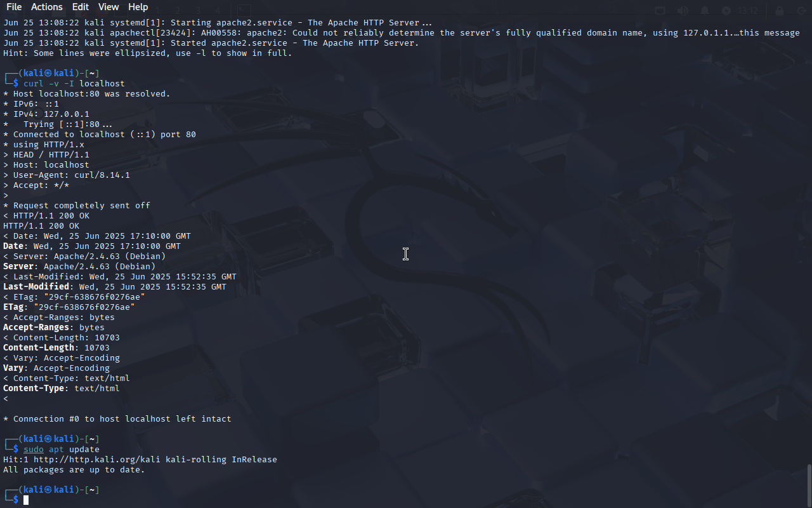Click the bold ETag header line
This screenshot has height=508, width=812.
[69, 307]
